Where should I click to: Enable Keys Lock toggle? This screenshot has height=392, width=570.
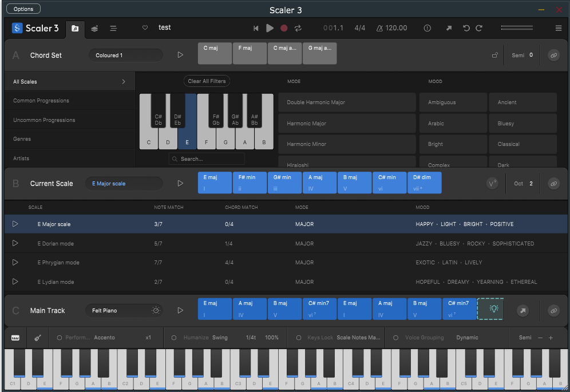click(x=299, y=338)
